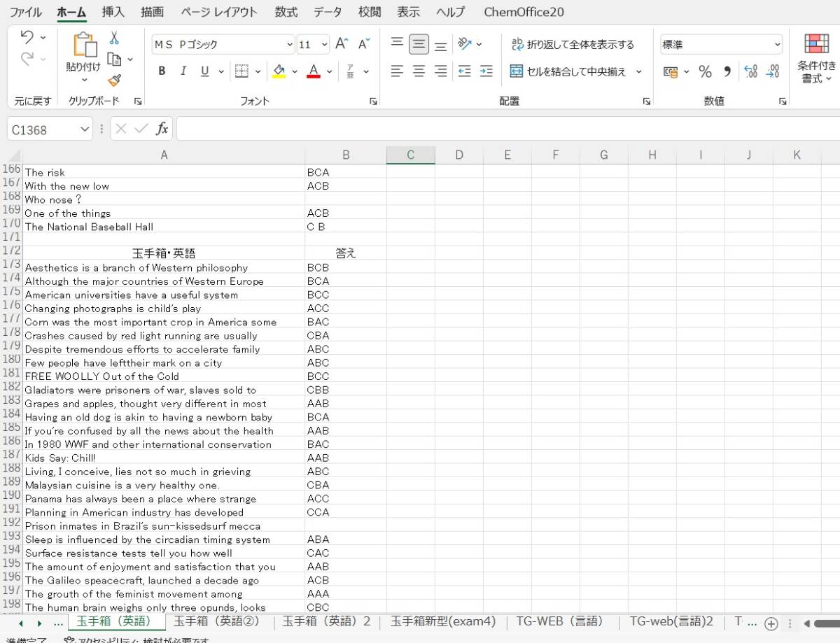Toggle Italic formatting
This screenshot has width=840, height=643.
click(183, 71)
